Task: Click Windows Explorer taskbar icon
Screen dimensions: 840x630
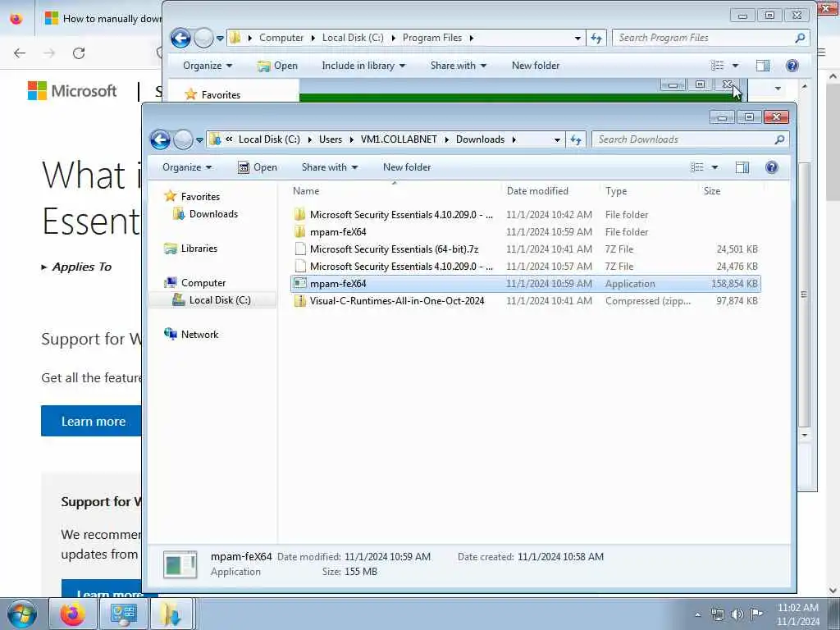Action: pos(170,614)
